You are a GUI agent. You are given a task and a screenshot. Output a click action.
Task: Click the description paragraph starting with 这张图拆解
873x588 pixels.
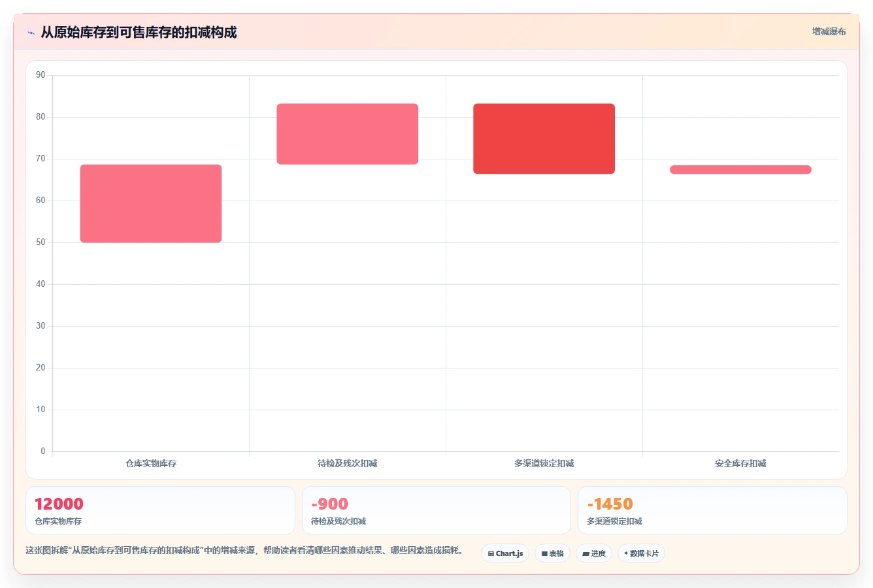[x=246, y=550]
